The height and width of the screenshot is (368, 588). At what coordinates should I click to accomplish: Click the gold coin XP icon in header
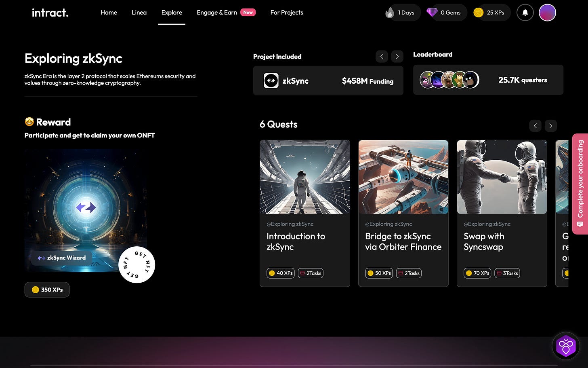click(x=479, y=13)
